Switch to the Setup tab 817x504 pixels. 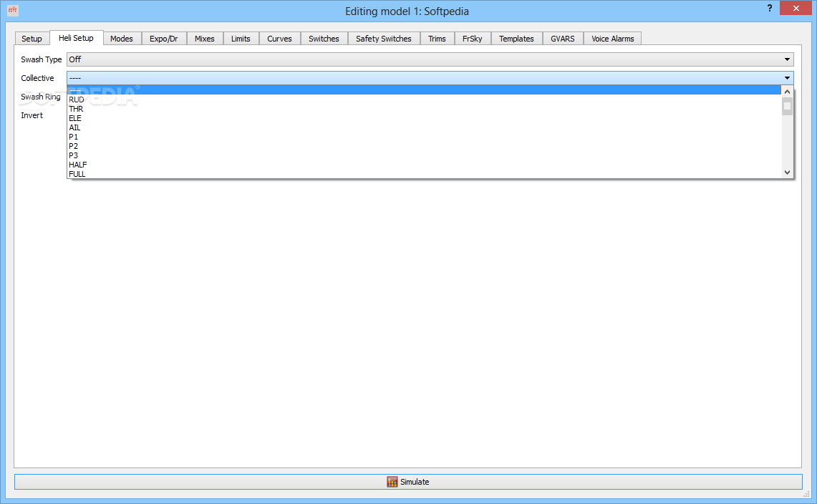(32, 39)
